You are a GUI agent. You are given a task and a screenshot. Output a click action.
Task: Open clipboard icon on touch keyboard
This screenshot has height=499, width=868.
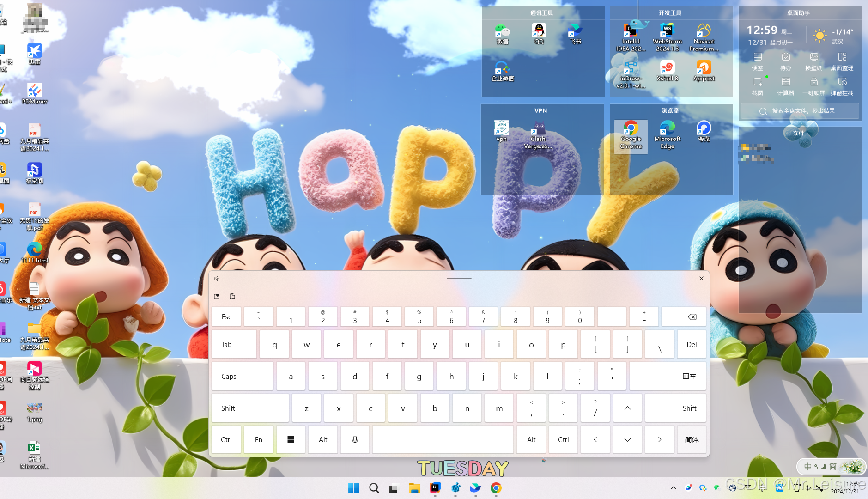232,296
